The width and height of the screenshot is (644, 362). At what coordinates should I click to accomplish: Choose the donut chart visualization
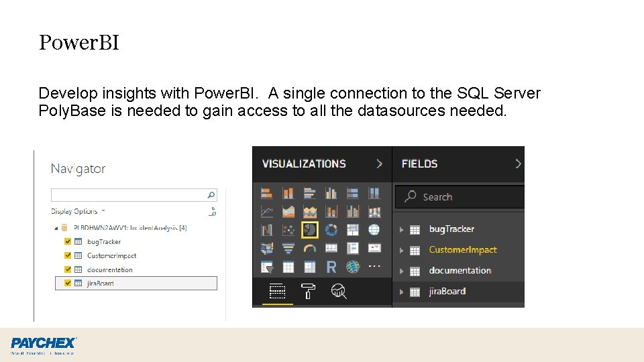tap(331, 230)
